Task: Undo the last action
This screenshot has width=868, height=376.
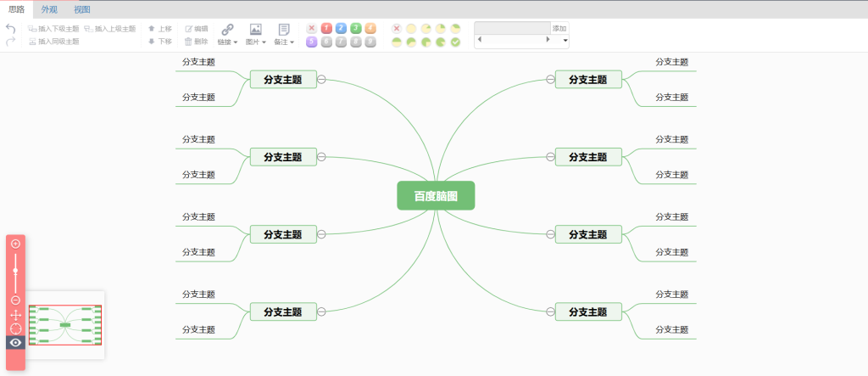Action: point(10,29)
